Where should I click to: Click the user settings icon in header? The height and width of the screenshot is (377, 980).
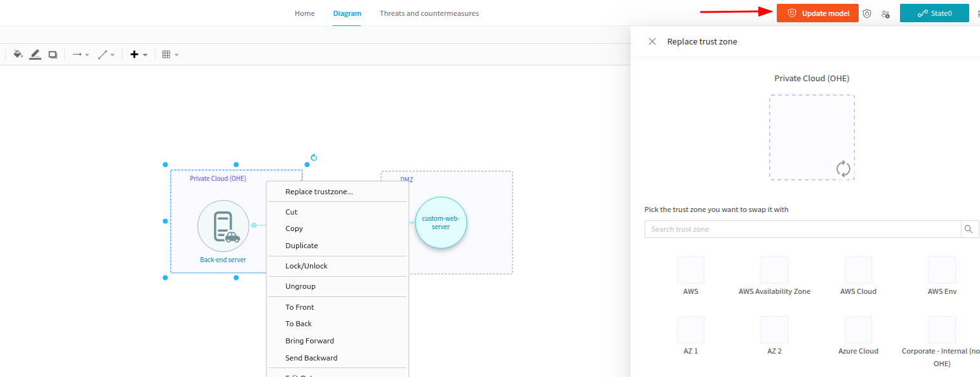coord(885,13)
